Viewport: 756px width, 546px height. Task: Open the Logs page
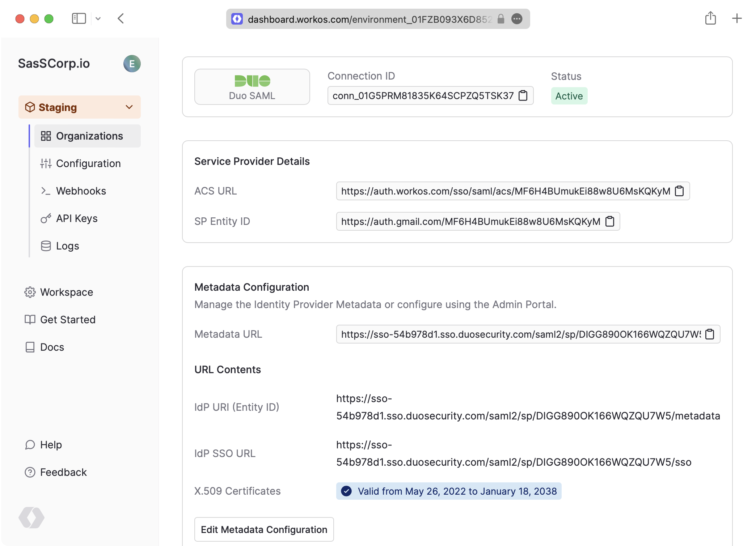(67, 246)
